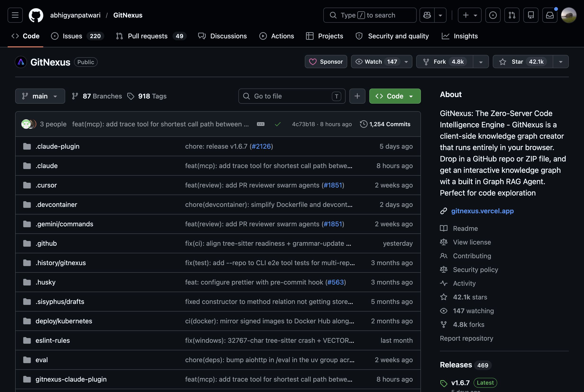Open the .claude-plugin folder
The image size is (584, 392).
(x=58, y=146)
